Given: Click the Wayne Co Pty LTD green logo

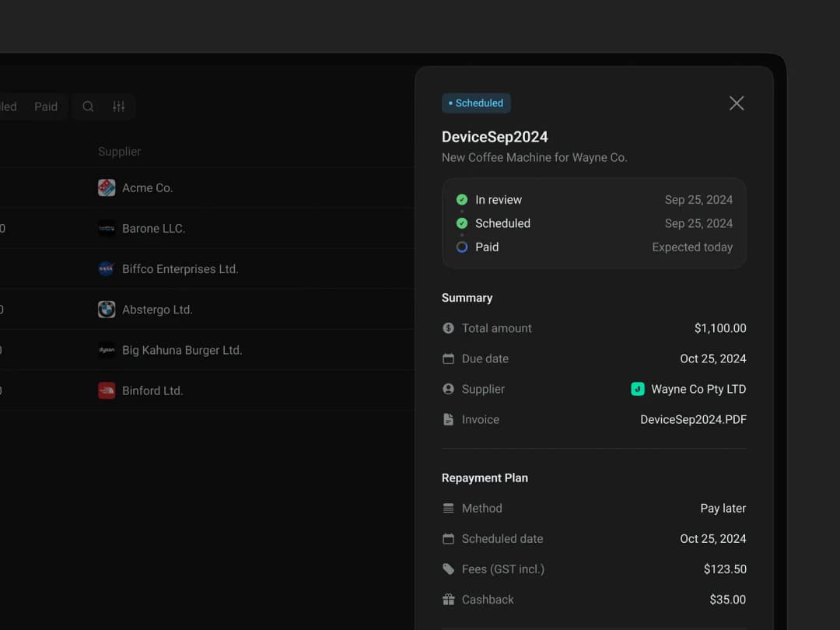Looking at the screenshot, I should [x=638, y=389].
